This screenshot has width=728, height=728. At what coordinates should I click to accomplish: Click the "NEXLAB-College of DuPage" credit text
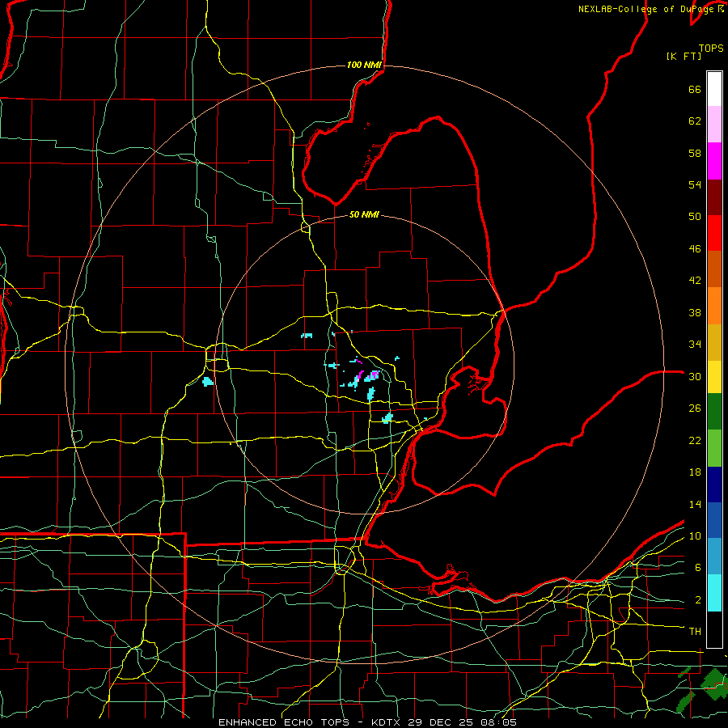tap(647, 9)
